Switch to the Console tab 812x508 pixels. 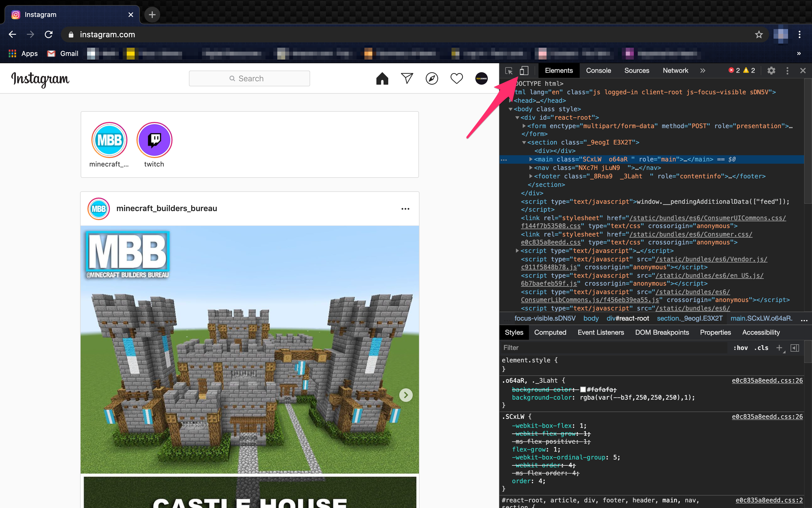click(598, 71)
